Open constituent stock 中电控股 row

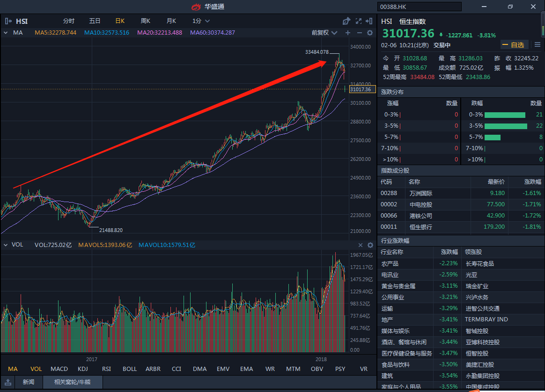pyautogui.click(x=461, y=204)
